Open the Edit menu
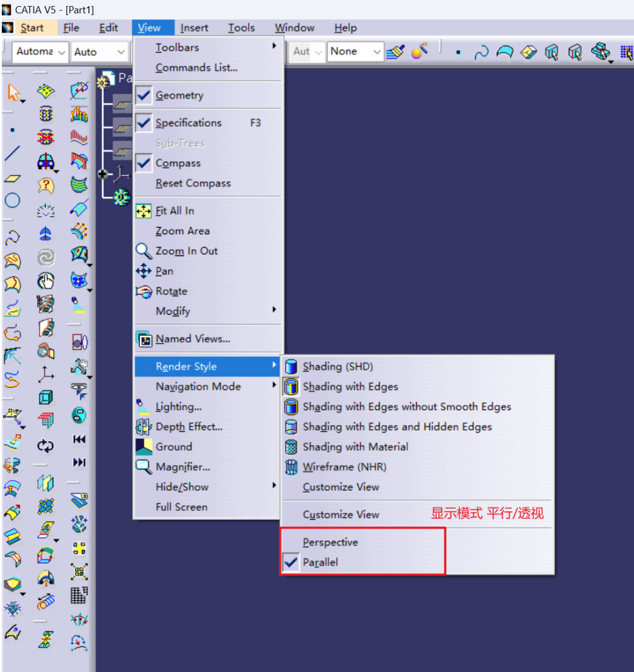Viewport: 634px width, 672px height. point(109,28)
